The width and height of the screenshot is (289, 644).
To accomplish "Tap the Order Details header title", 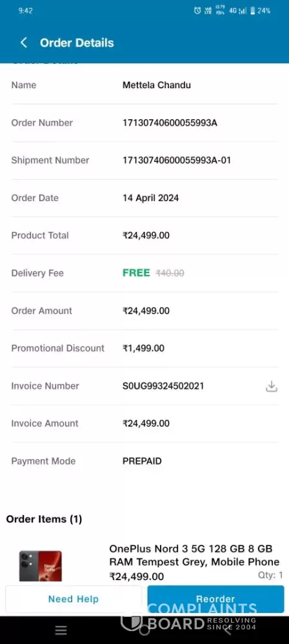I will point(77,43).
